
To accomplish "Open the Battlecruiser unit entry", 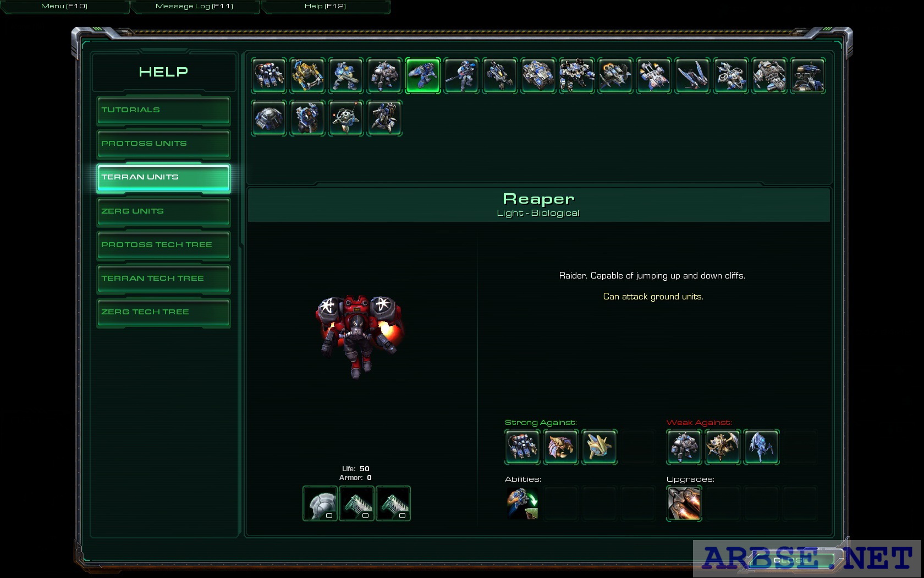I will (x=769, y=75).
